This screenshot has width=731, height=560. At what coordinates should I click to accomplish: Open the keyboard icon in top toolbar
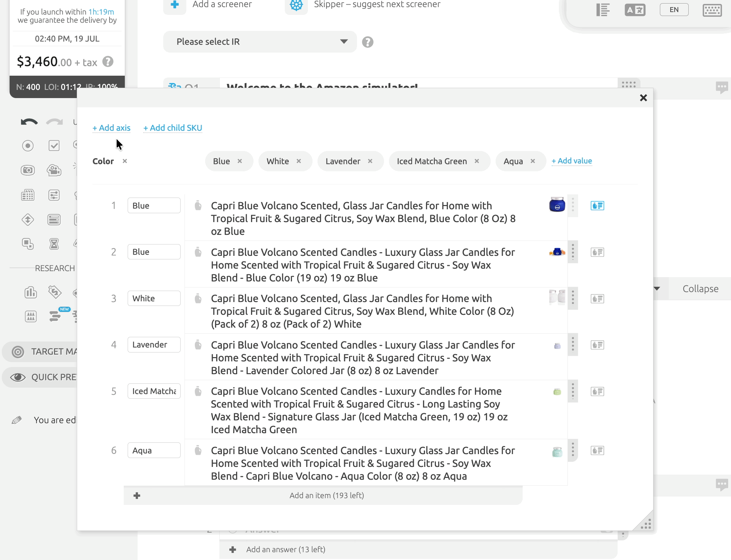pyautogui.click(x=712, y=10)
